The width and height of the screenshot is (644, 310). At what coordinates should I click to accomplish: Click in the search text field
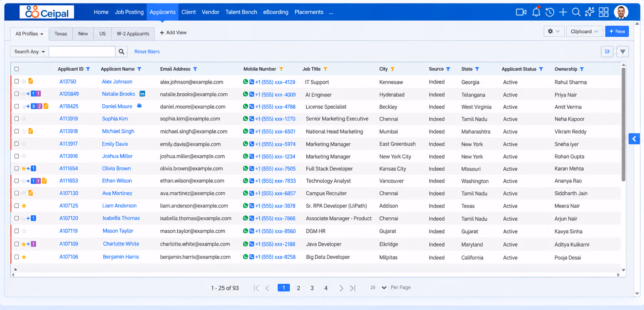pos(82,52)
